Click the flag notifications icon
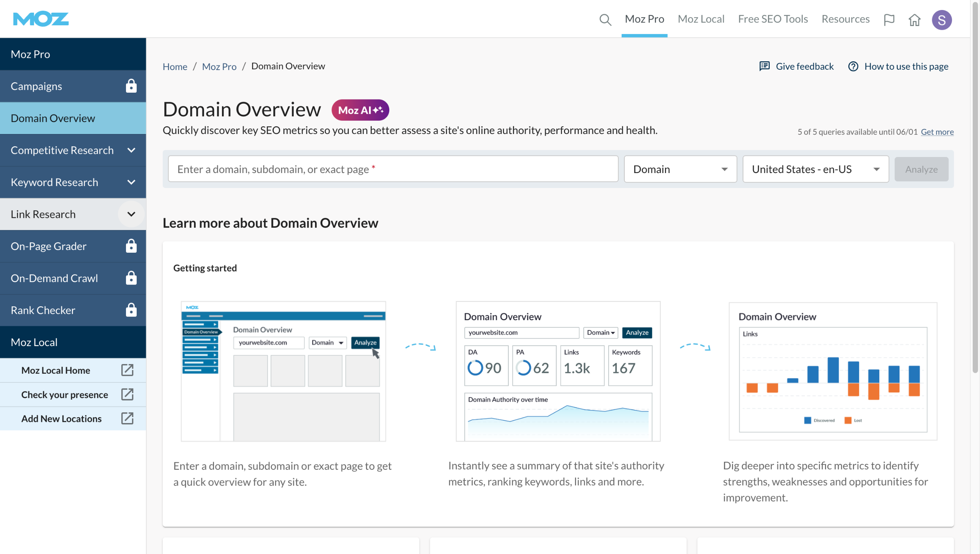Image resolution: width=980 pixels, height=554 pixels. click(889, 20)
